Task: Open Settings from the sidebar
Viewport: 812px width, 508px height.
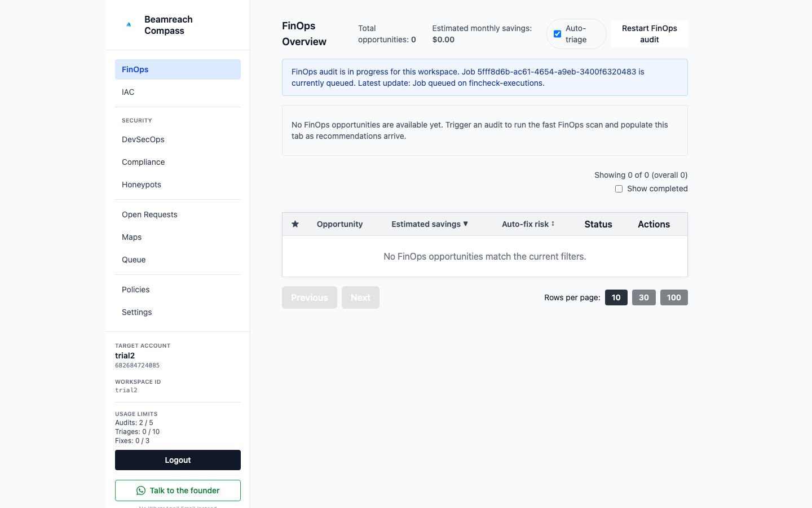Action: pyautogui.click(x=178, y=312)
